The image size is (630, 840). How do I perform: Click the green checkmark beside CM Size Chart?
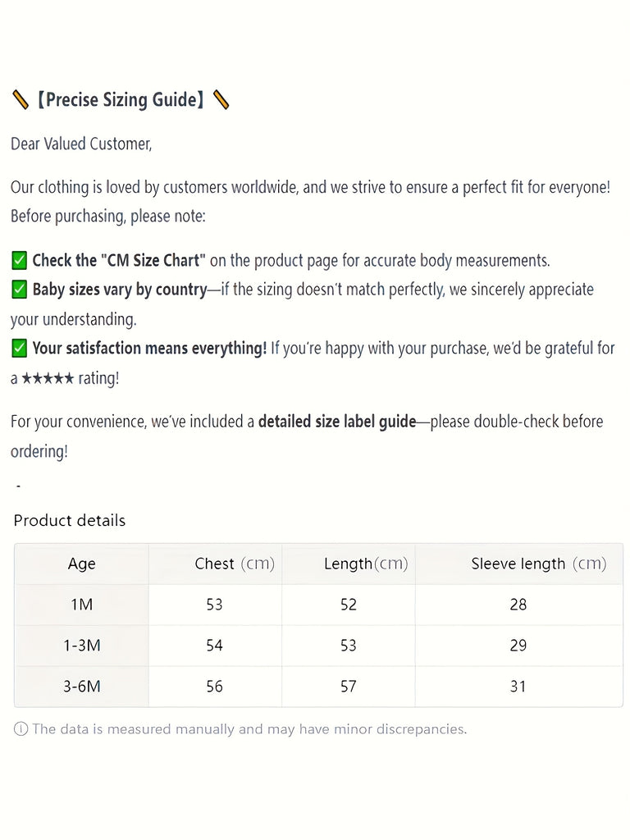coord(20,260)
